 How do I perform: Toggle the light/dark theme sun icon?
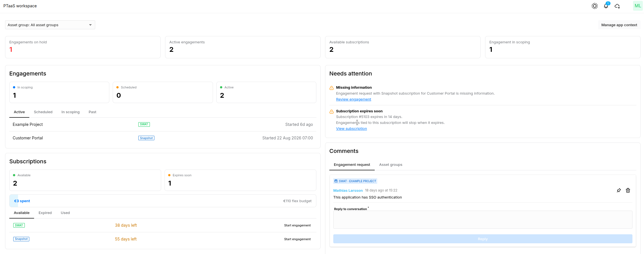point(594,6)
